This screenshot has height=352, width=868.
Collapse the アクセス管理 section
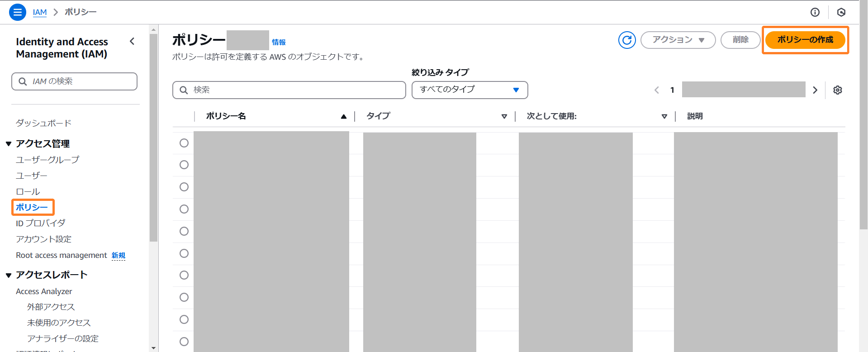point(9,144)
